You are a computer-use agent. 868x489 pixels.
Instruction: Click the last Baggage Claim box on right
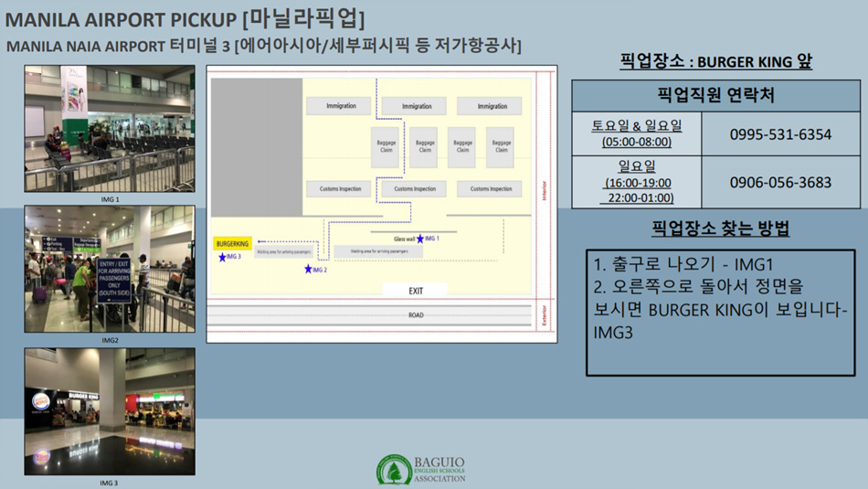[500, 147]
